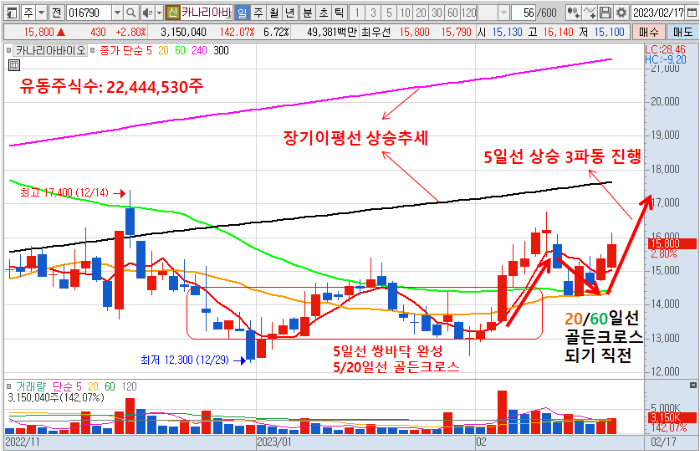The image size is (700, 451).
Task: Select the 30 interval button
Action: point(437,13)
